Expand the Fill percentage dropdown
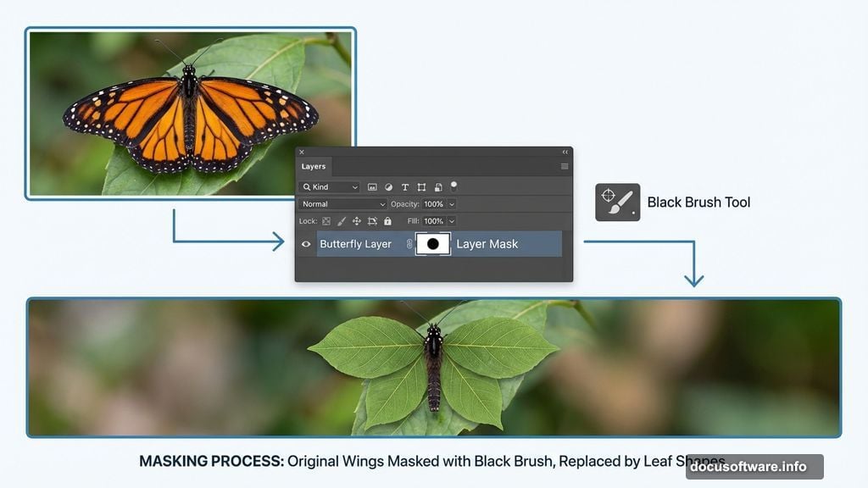Screen dimensions: 868x488 pos(451,221)
